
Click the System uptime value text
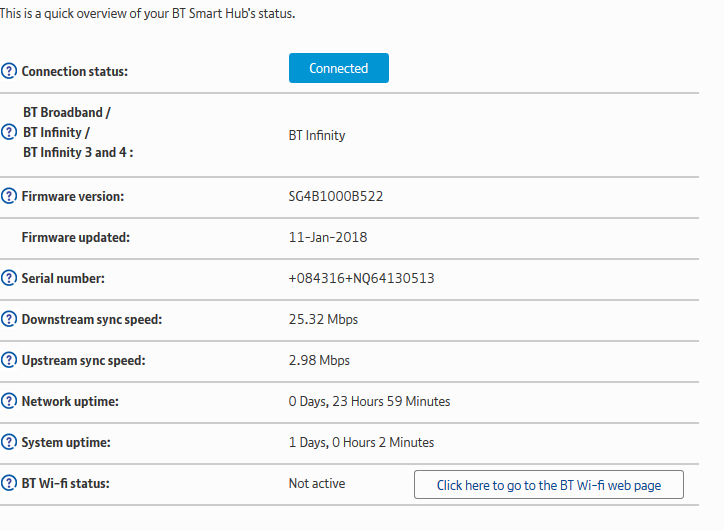click(361, 442)
